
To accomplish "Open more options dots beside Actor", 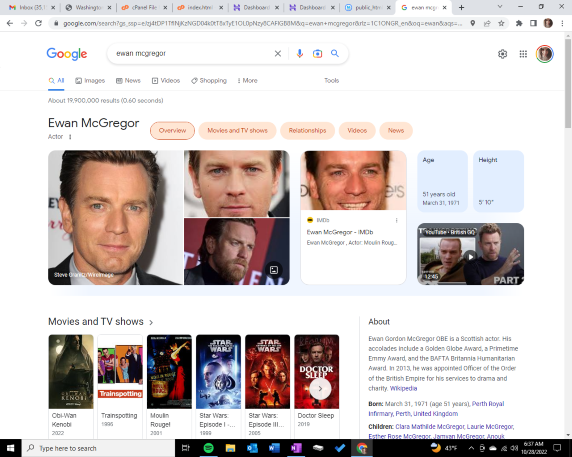I will [x=70, y=137].
